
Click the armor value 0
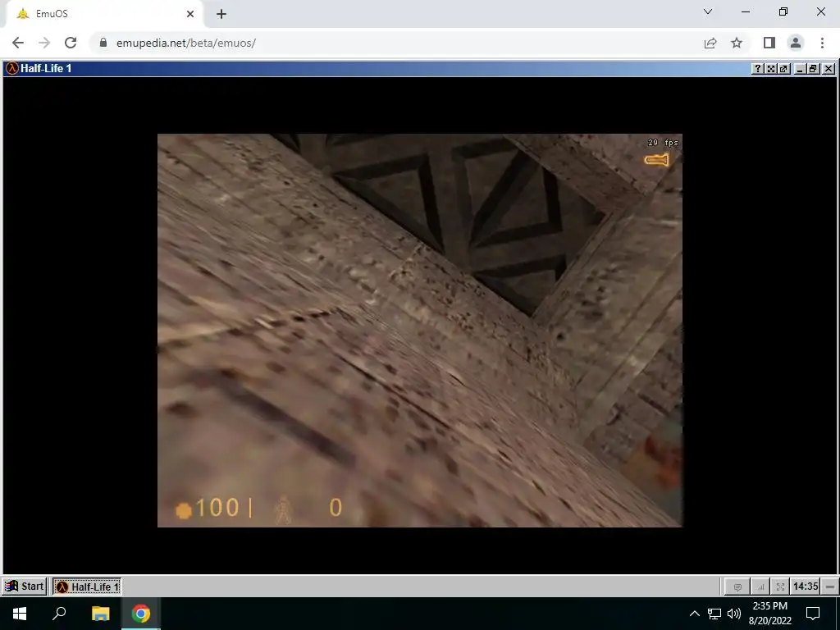coord(336,508)
